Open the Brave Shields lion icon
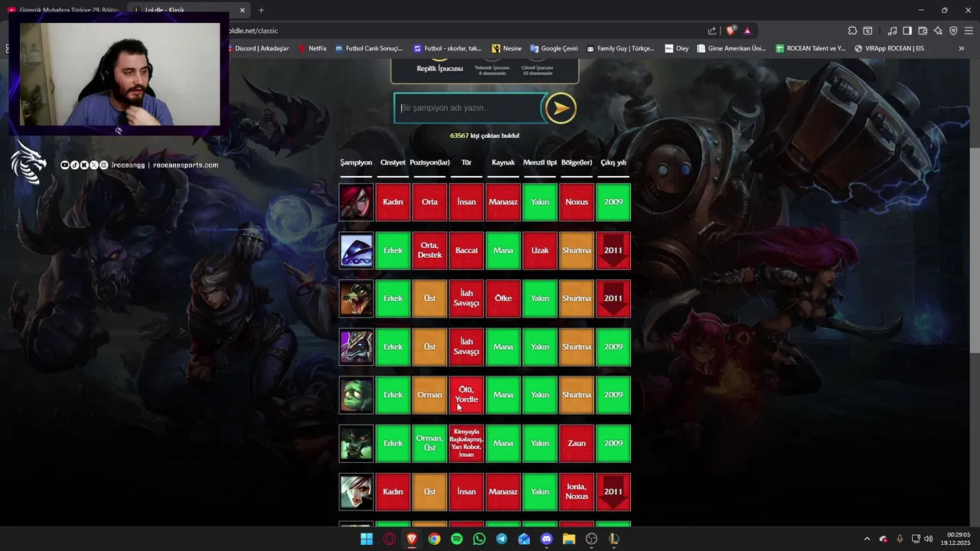This screenshot has width=980, height=551. (x=731, y=31)
